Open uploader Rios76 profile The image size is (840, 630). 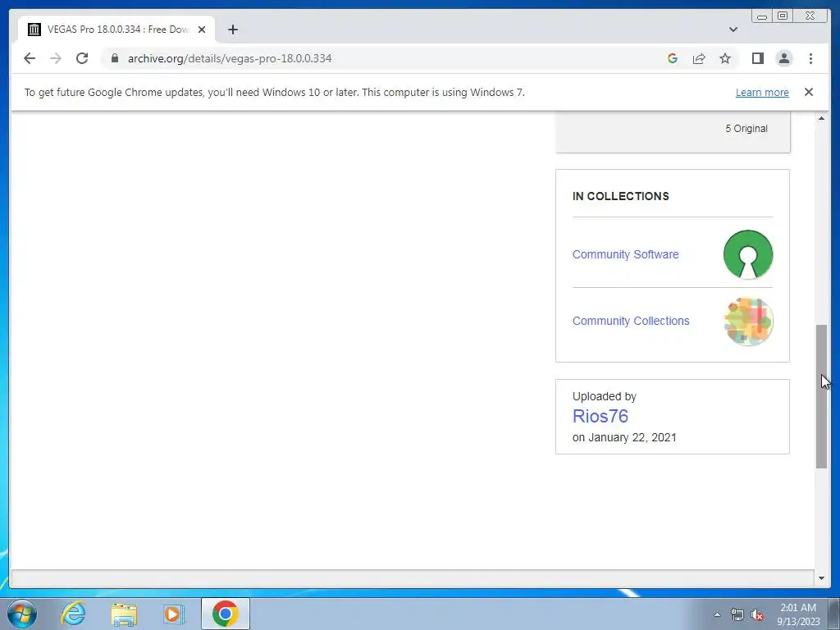tap(600, 416)
